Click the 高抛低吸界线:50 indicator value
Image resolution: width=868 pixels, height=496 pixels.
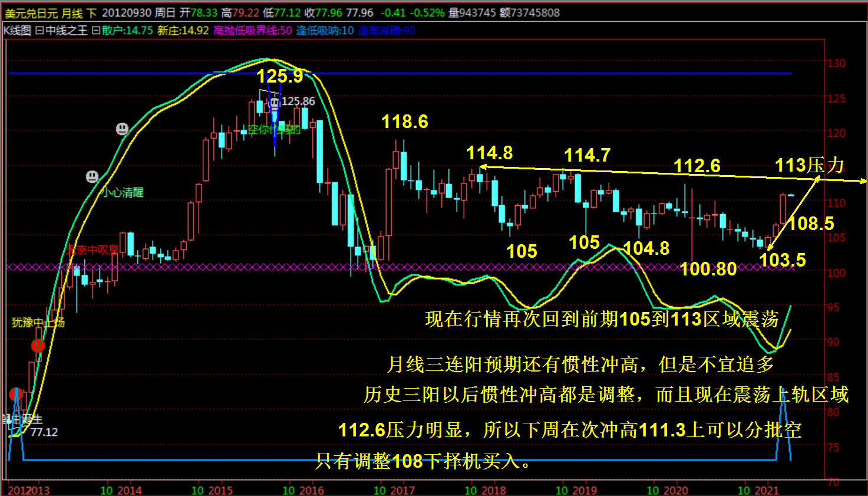point(252,31)
